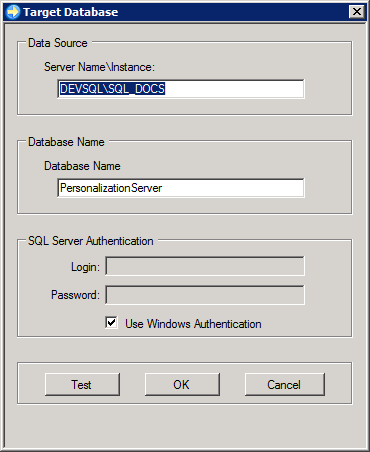This screenshot has width=370, height=452.
Task: Click the Target Database title bar icon
Action: (13, 12)
